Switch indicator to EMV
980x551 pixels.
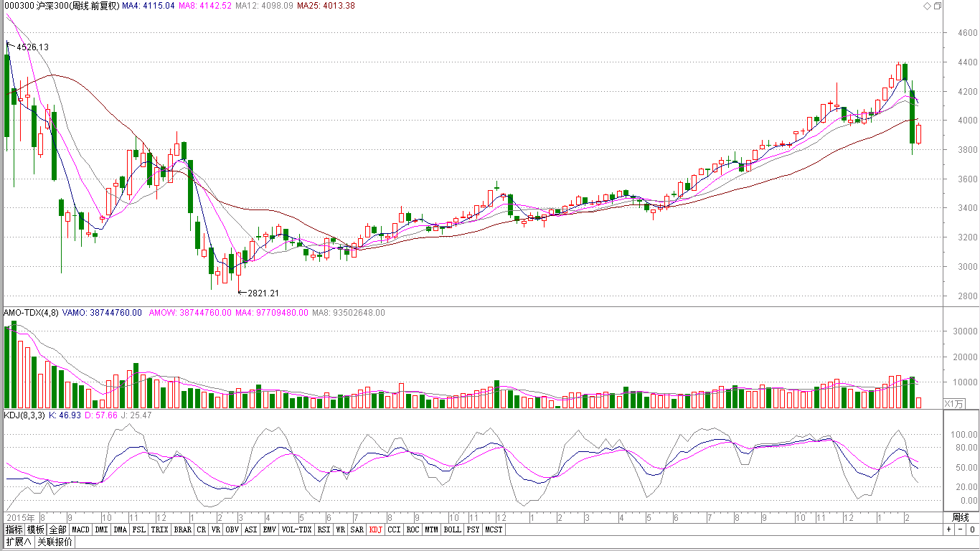(x=269, y=529)
